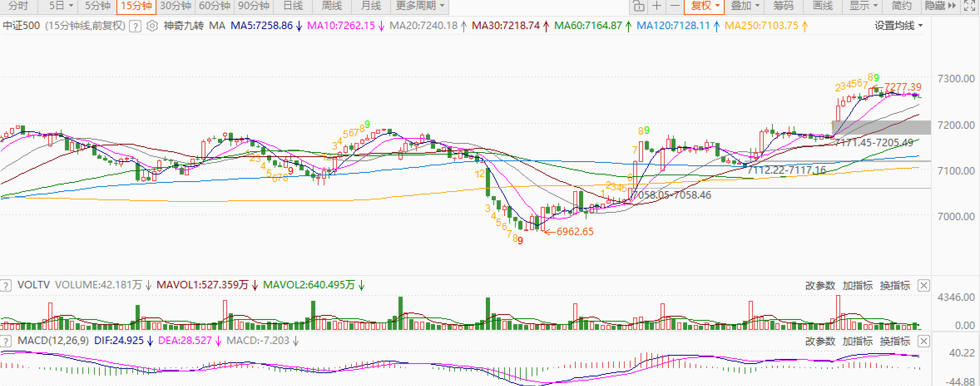This screenshot has width=980, height=386.
Task: Toggle 筹码 chip distribution display
Action: (783, 6)
